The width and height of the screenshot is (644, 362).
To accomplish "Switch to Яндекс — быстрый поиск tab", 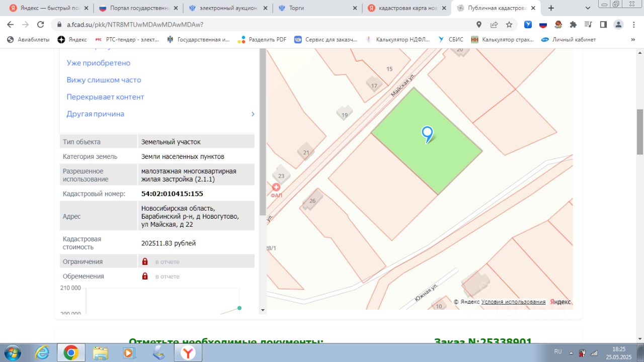I will tap(49, 8).
